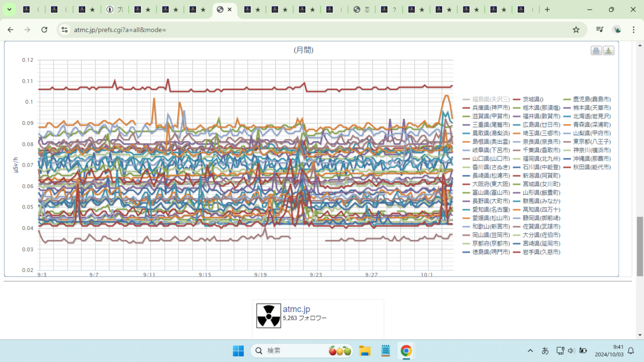This screenshot has width=644, height=362.
Task: Hide the 茨城県() series
Action: pos(529,99)
